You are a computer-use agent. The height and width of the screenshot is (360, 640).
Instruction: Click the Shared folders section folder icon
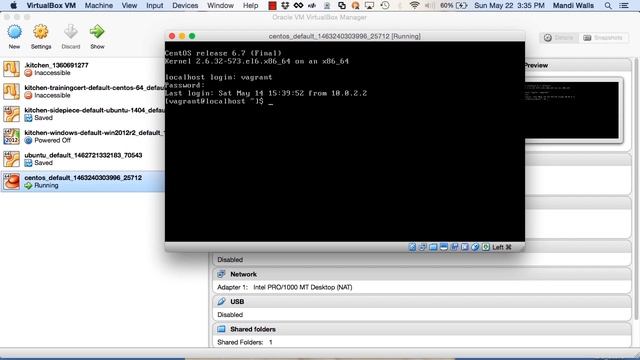[221, 329]
